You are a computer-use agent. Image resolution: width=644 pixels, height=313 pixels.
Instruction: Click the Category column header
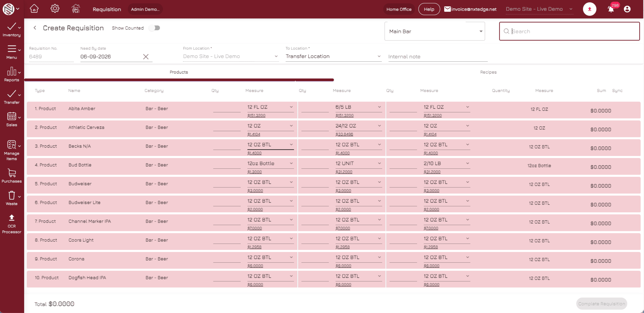tap(154, 91)
